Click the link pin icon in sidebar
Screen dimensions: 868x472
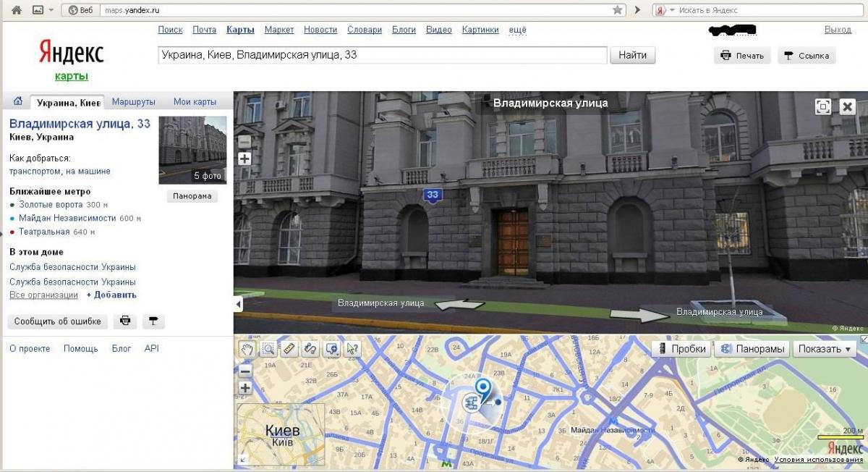click(x=153, y=321)
